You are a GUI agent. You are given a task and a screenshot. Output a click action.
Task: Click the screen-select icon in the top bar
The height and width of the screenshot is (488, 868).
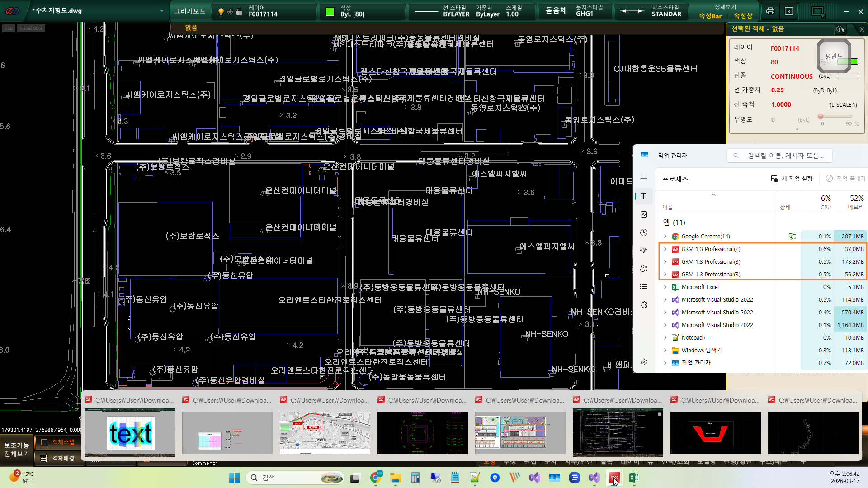point(819,12)
